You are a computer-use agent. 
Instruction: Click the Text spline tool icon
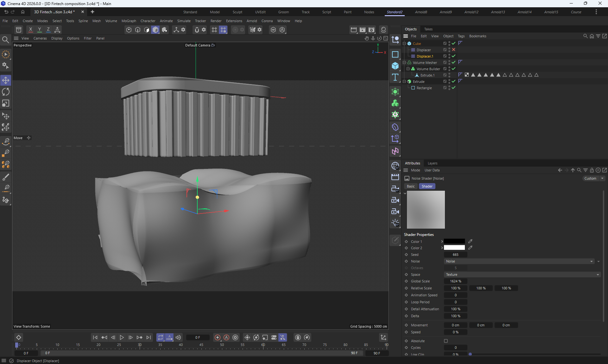click(395, 77)
